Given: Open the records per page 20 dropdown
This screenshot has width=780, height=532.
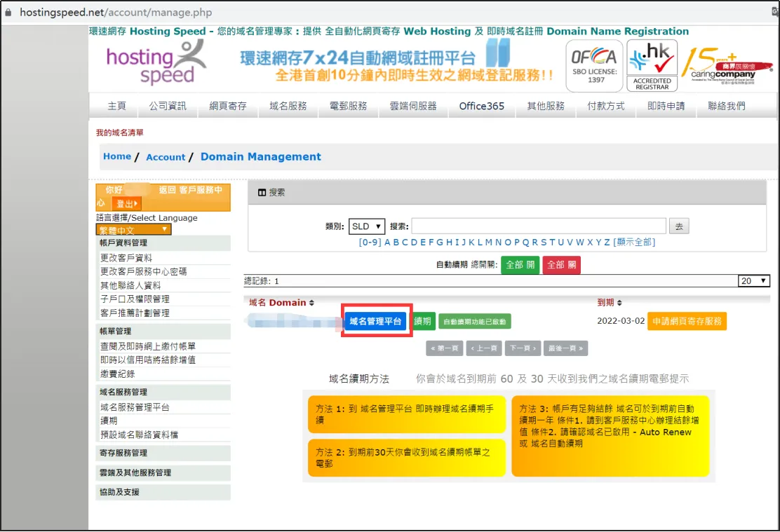Looking at the screenshot, I should pyautogui.click(x=753, y=280).
